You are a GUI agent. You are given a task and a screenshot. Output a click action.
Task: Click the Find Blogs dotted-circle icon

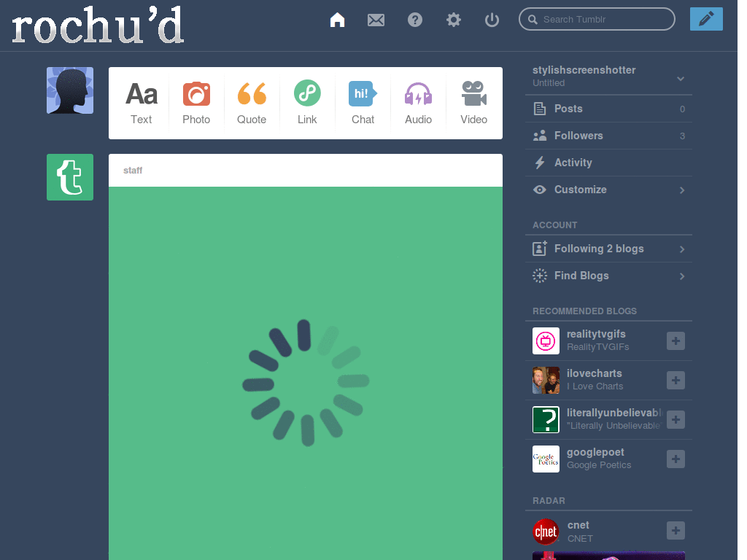540,276
